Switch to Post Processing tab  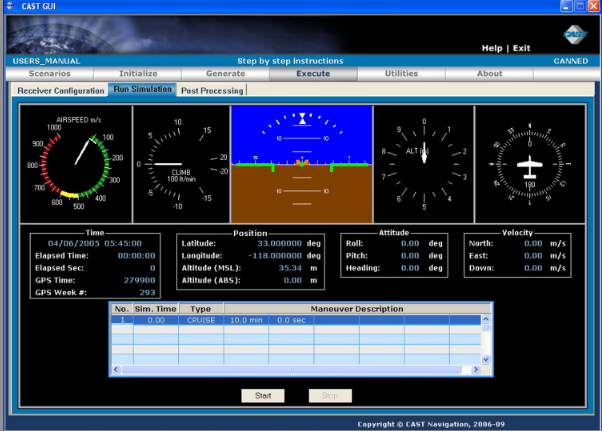(x=212, y=91)
